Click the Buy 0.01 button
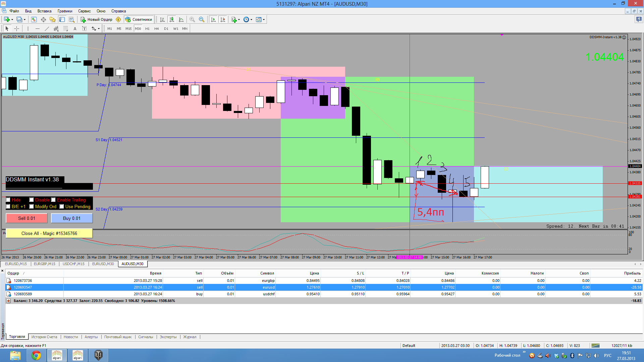The width and height of the screenshot is (644, 362). (72, 218)
